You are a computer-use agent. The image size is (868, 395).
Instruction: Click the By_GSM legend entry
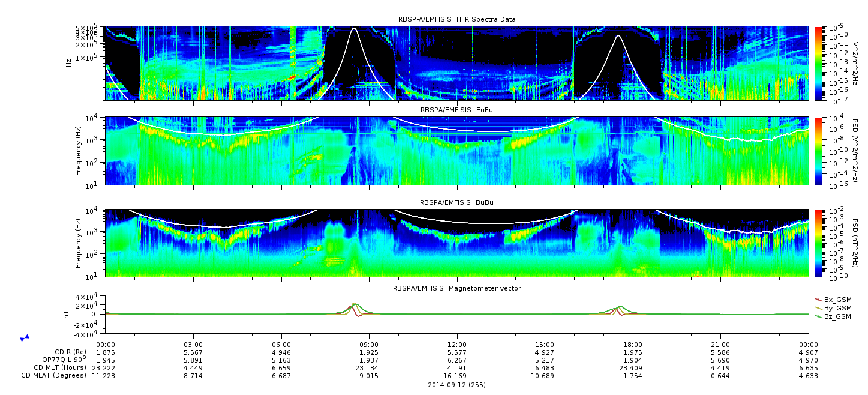click(x=833, y=308)
